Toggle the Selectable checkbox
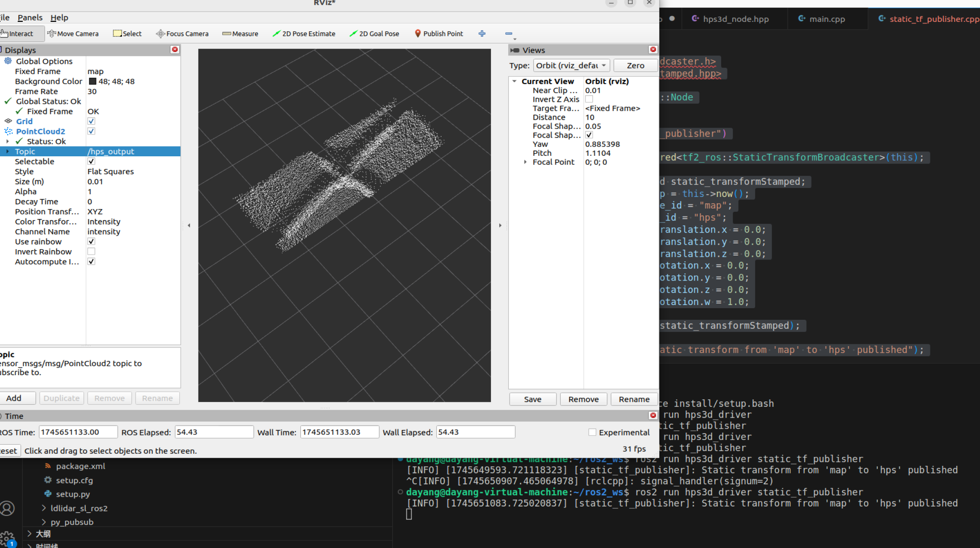 click(91, 161)
